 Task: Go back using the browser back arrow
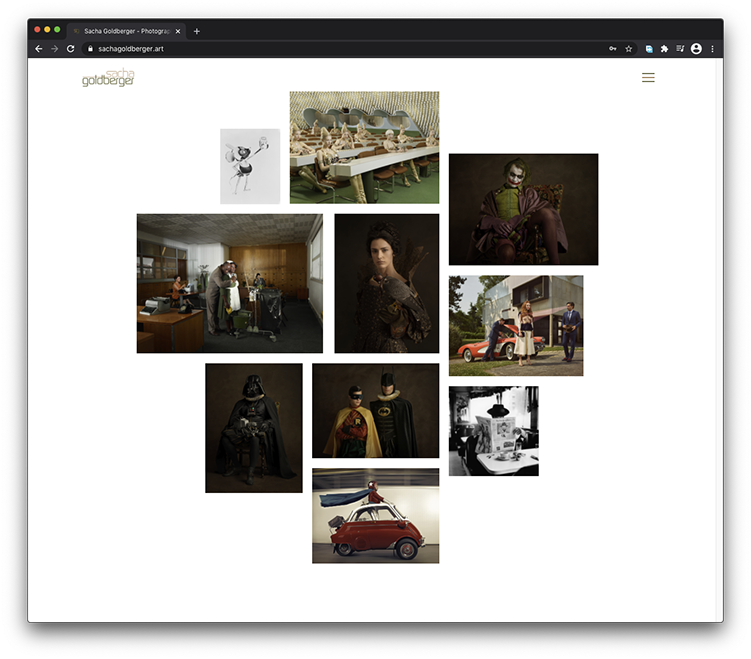click(38, 48)
